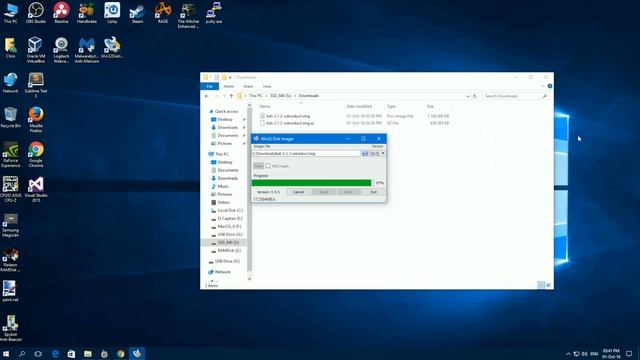This screenshot has width=640, height=360.
Task: Launch putty.exe from the desktop
Action: pos(214,13)
